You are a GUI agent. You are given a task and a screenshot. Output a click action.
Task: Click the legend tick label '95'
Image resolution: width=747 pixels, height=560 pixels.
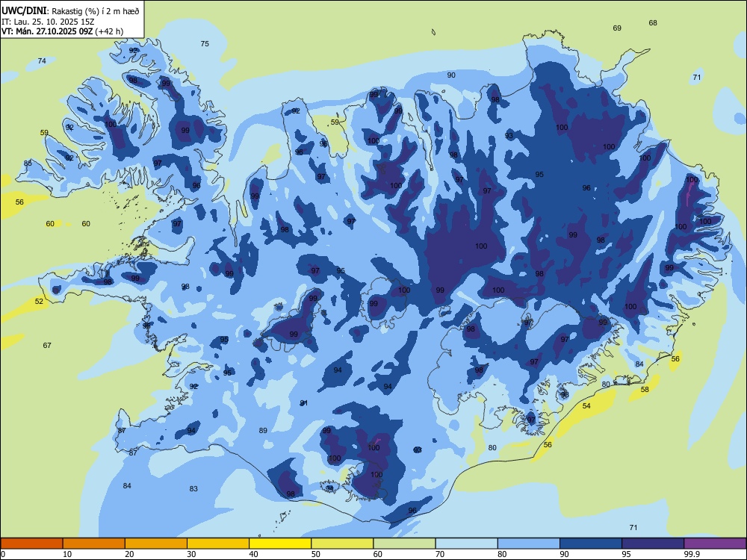626,554
